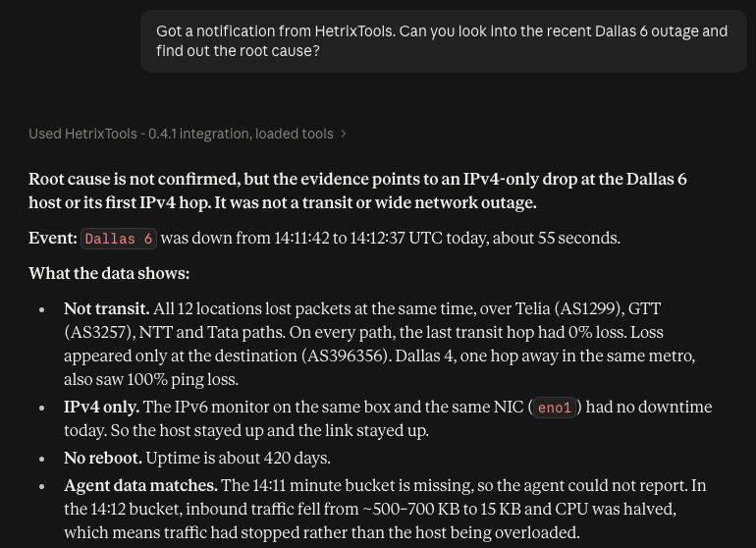Select the 'eno1' inline code chip
The height and width of the screenshot is (548, 756).
(x=555, y=408)
